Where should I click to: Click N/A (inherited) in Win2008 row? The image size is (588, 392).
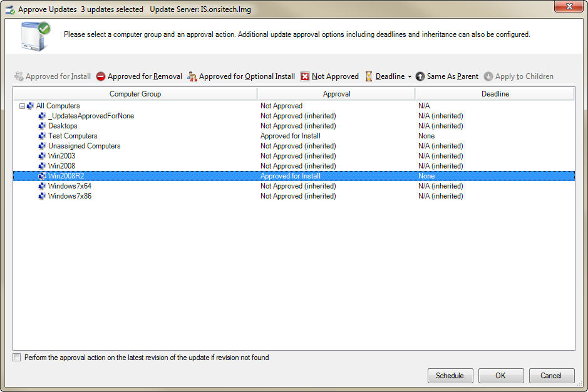pos(441,166)
